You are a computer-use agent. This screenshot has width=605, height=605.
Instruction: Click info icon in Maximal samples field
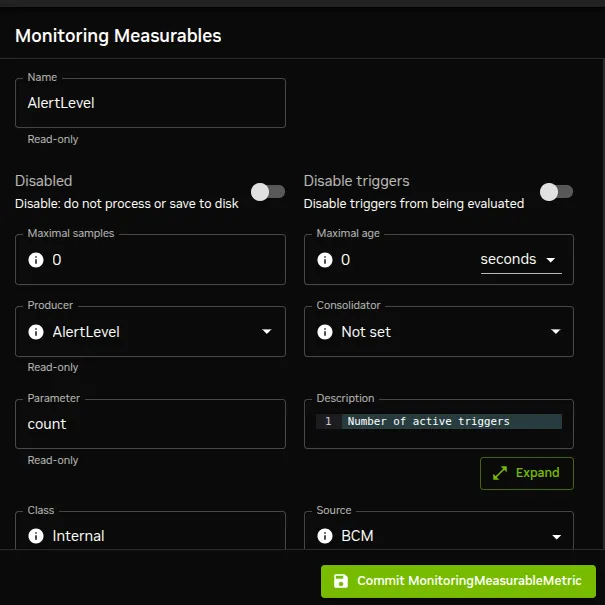(36, 260)
